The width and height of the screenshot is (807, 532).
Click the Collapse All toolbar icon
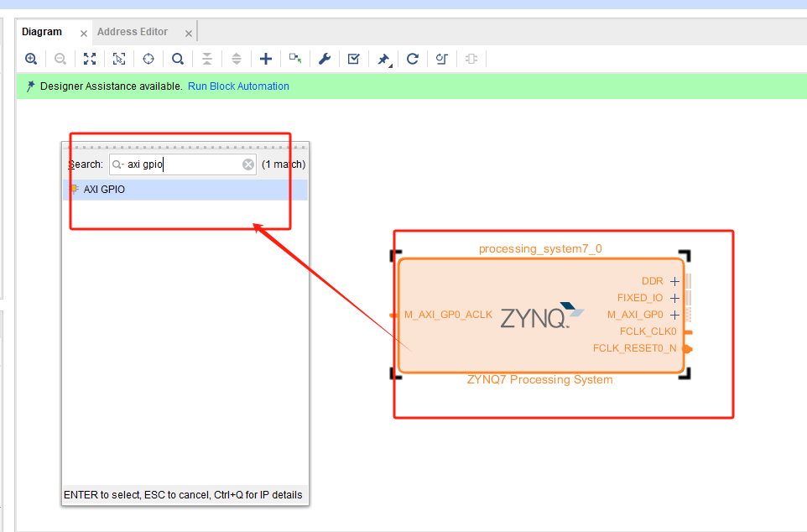coord(207,59)
